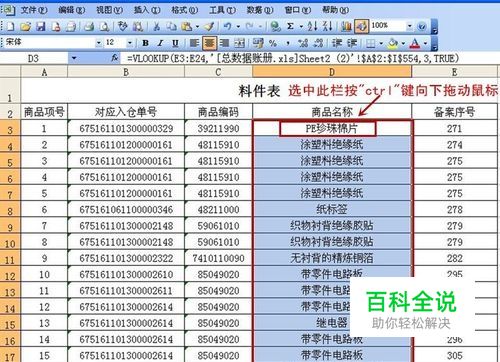This screenshot has height=362, width=500.
Task: Toggle bold formatting
Action: tap(145, 43)
